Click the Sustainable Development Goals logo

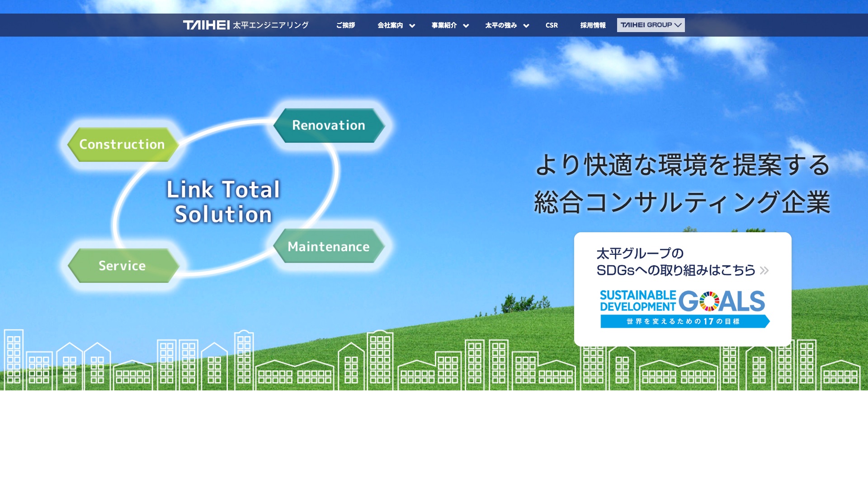[x=682, y=301]
